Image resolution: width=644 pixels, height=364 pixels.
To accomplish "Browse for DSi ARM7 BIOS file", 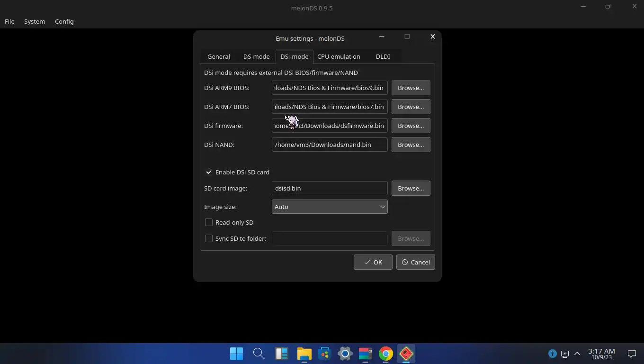I will tap(411, 107).
